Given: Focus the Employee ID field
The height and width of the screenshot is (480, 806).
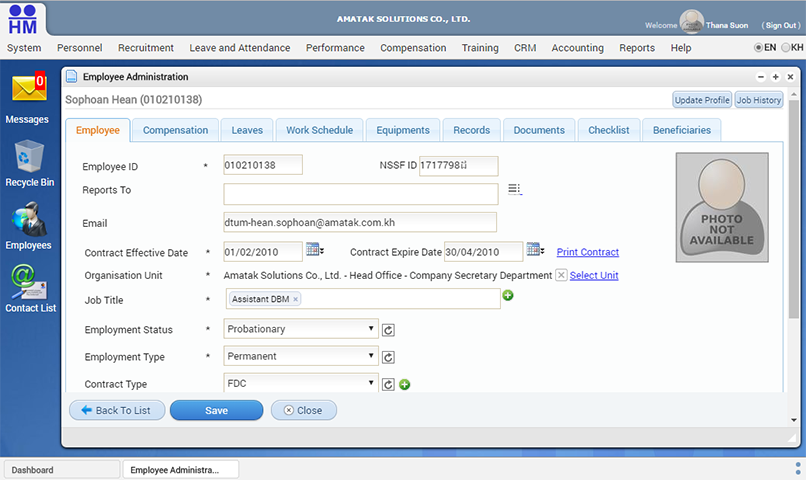Looking at the screenshot, I should click(263, 165).
